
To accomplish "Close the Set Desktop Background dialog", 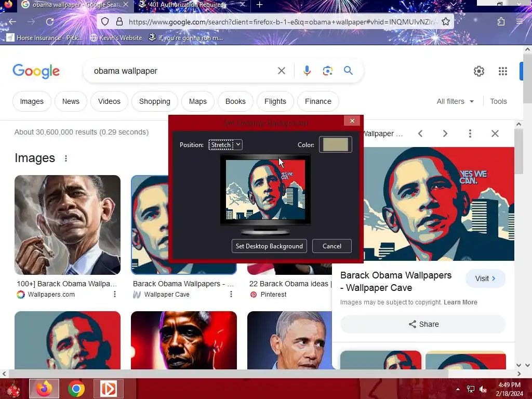I will click(352, 121).
